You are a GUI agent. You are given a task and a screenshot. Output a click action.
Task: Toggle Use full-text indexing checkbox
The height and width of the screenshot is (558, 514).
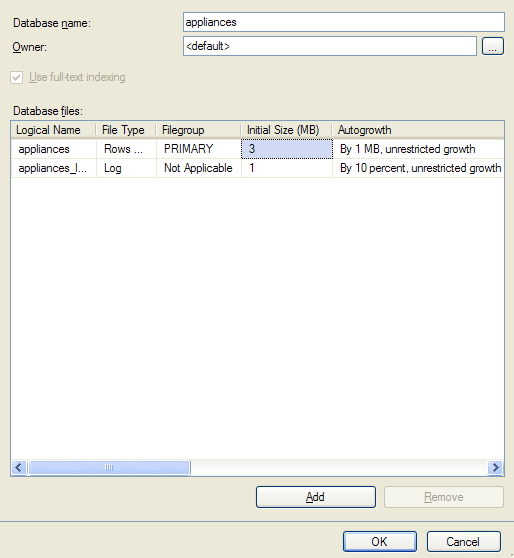click(x=17, y=77)
